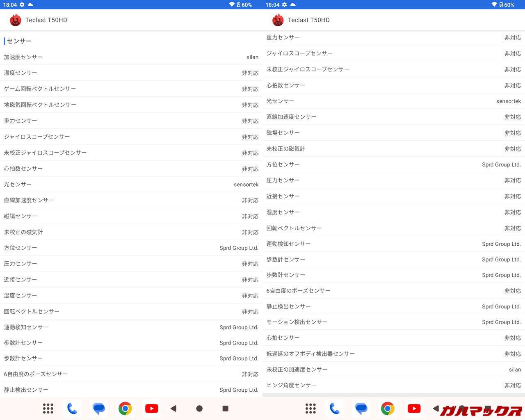Open YouTube app in left dock

pyautogui.click(x=151, y=409)
